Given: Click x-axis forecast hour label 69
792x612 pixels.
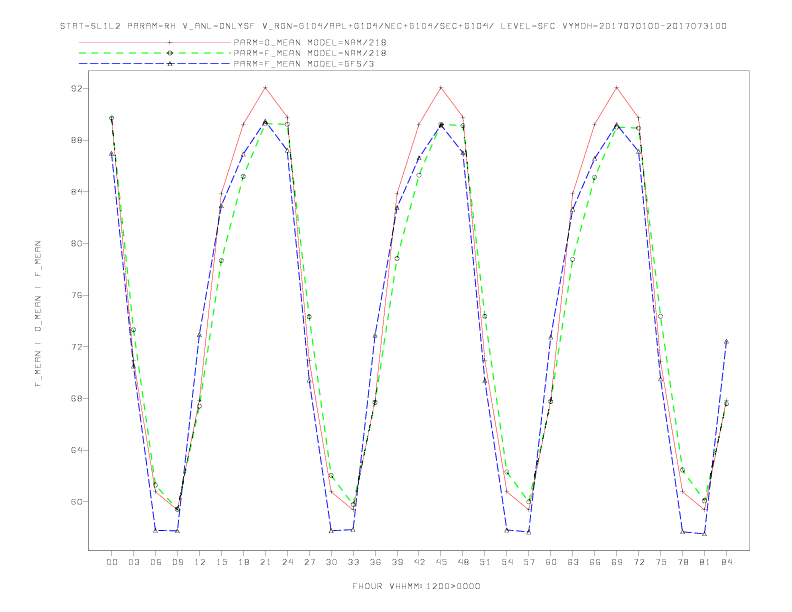Looking at the screenshot, I should click(617, 562).
